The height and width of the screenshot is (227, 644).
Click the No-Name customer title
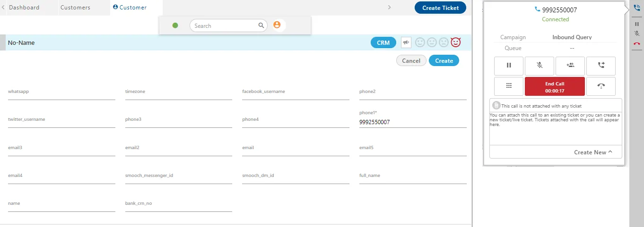21,42
